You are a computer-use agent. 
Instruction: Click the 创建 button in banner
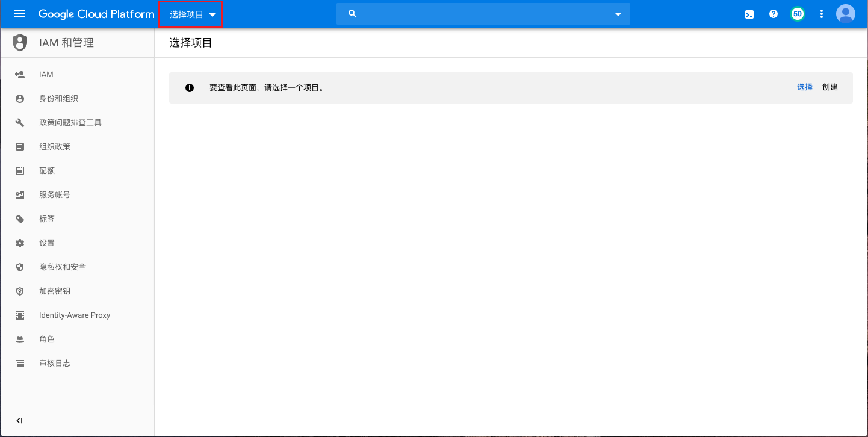(x=830, y=87)
